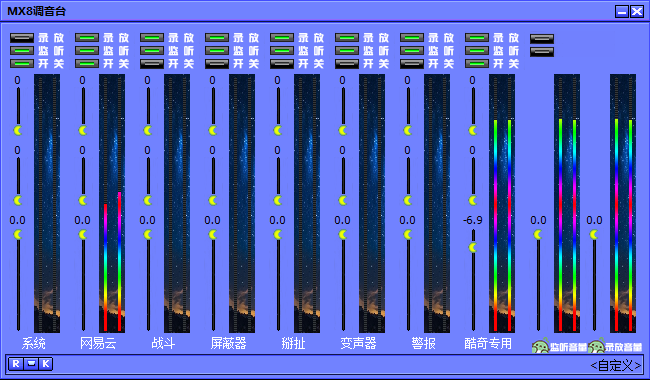Click 酷奇专用 uppermost small slider knob
Screen dimensions: 650x380
[x=473, y=131]
